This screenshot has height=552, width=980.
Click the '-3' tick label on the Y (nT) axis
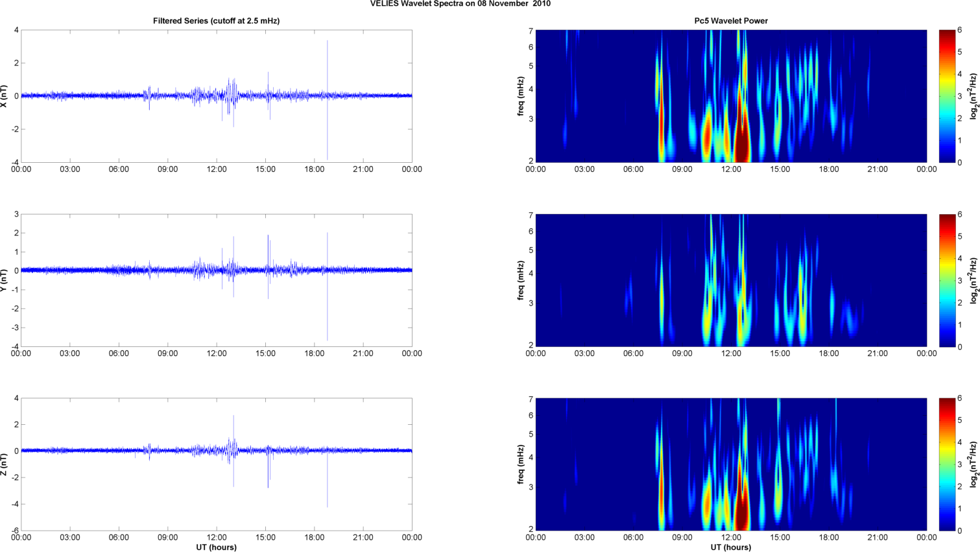[14, 328]
